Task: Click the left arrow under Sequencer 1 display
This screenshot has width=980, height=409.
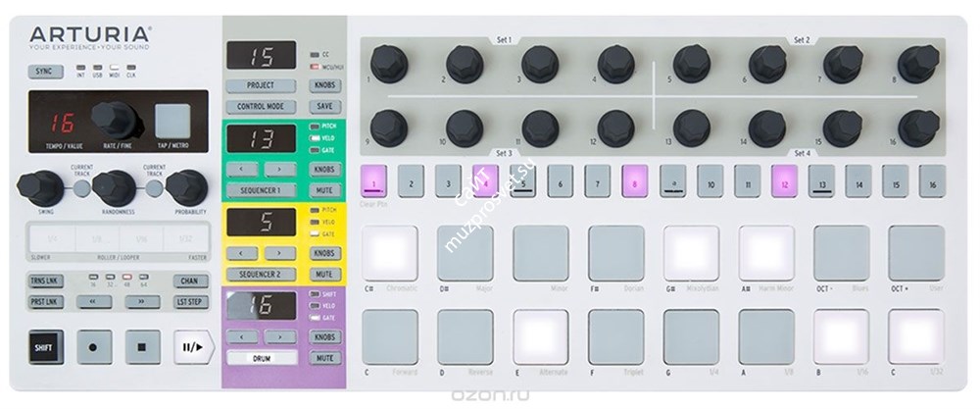Action: click(242, 170)
